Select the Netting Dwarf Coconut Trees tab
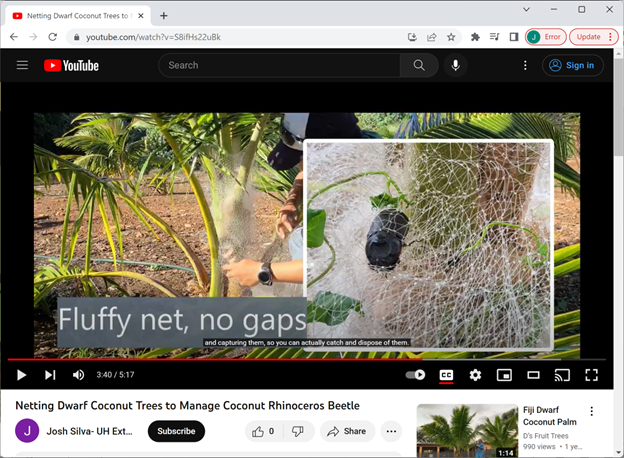The width and height of the screenshot is (624, 458). tap(78, 16)
